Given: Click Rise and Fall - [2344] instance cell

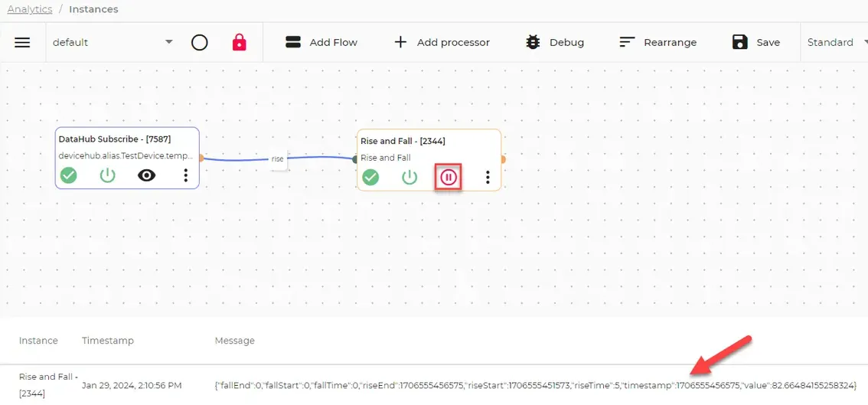Looking at the screenshot, I should point(48,385).
